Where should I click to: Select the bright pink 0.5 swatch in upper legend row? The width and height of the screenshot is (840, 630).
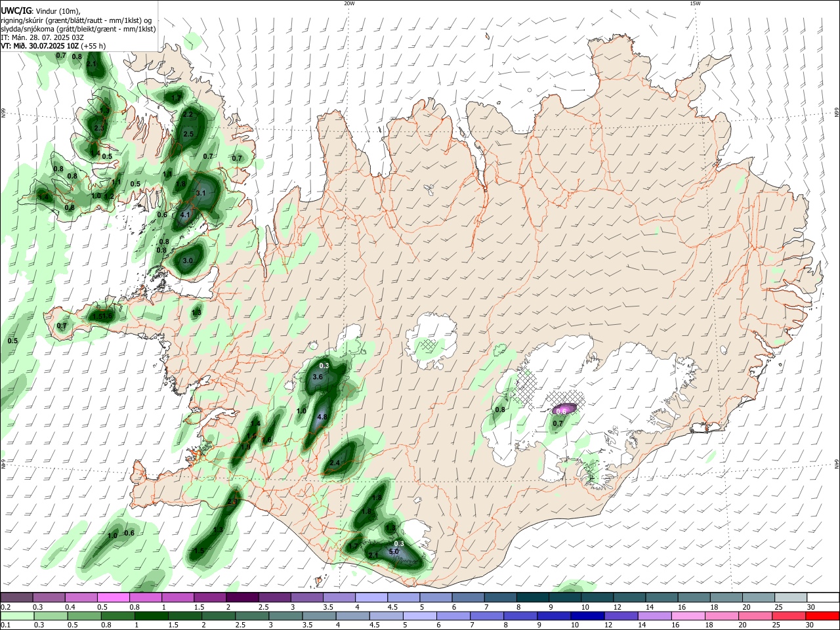click(113, 597)
